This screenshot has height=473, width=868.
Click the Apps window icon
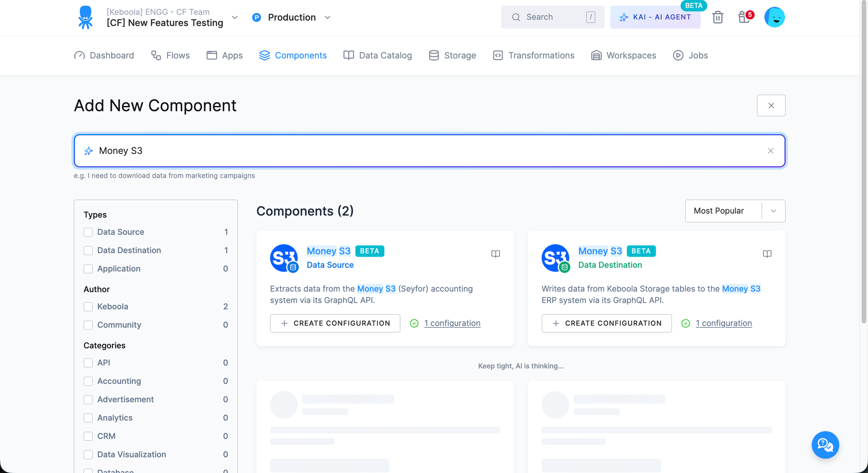click(x=212, y=55)
